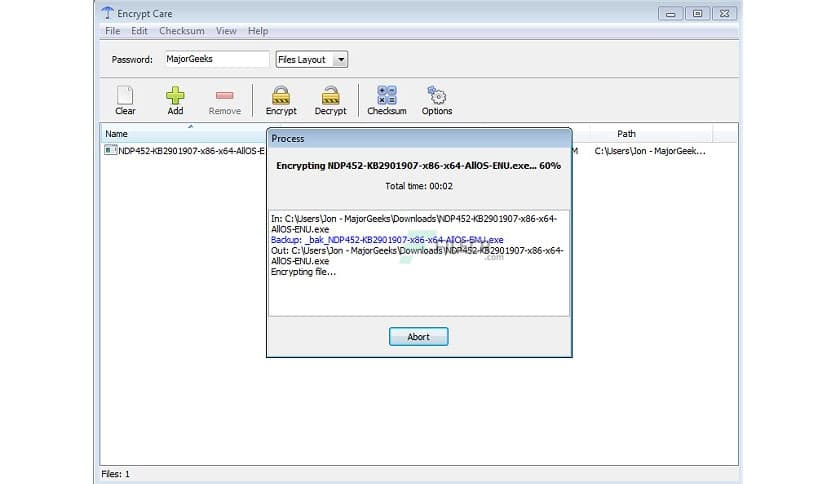Click the 'Total time: 00:02' text
The image size is (836, 484).
[419, 186]
